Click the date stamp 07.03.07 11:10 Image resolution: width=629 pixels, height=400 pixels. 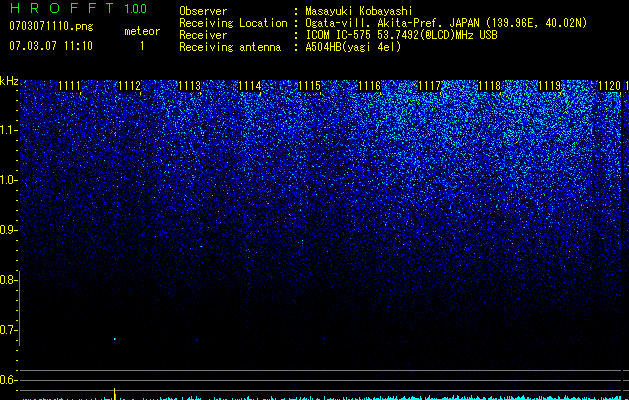click(x=51, y=46)
